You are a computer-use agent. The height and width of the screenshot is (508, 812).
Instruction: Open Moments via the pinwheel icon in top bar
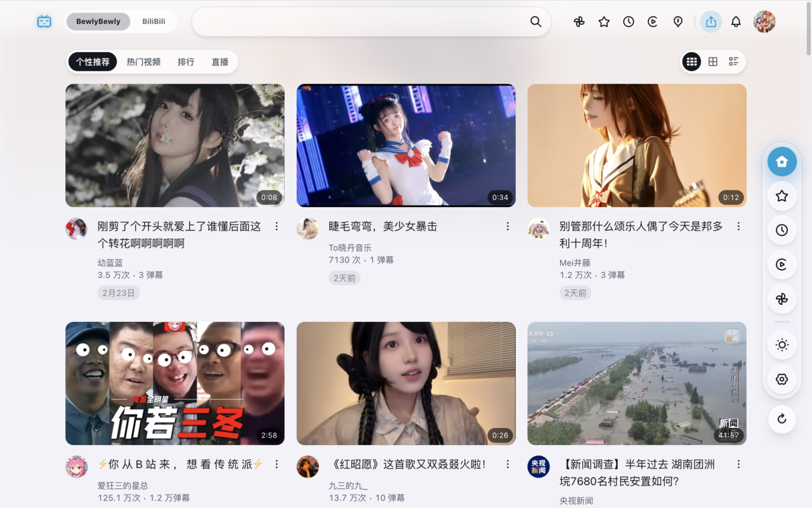(x=579, y=21)
